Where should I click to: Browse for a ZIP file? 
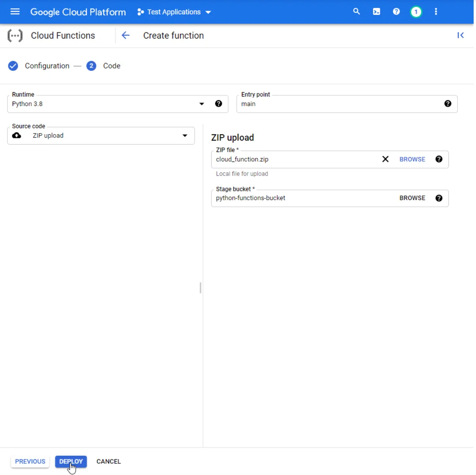[412, 159]
